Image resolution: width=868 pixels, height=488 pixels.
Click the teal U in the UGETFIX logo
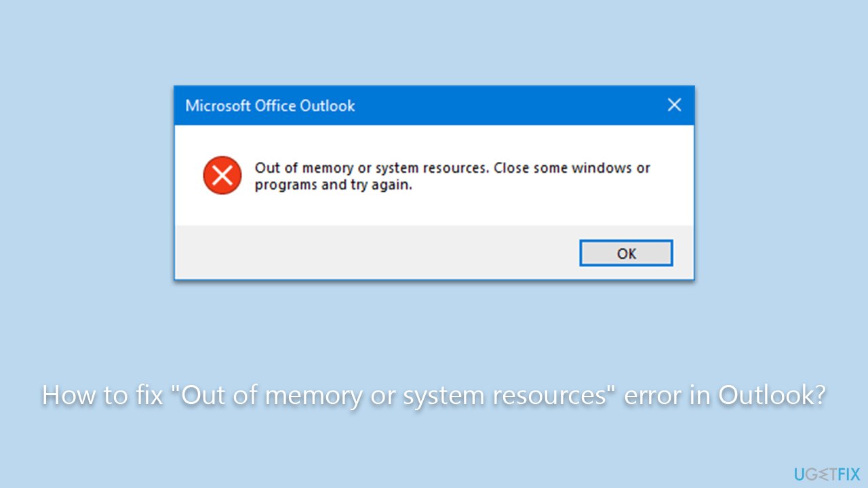(798, 474)
